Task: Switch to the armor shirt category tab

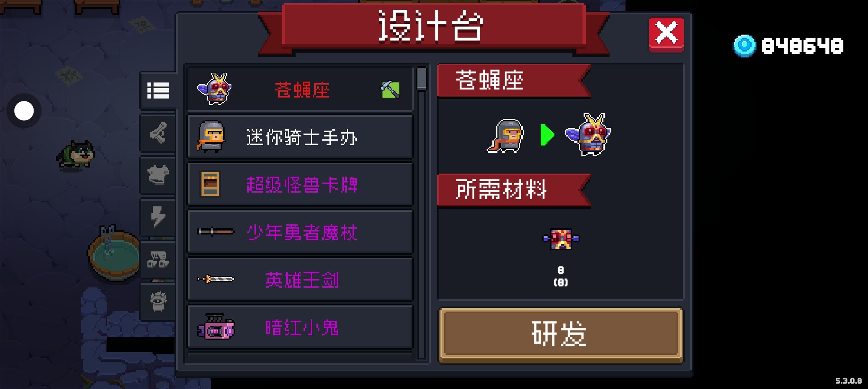Action: point(158,175)
